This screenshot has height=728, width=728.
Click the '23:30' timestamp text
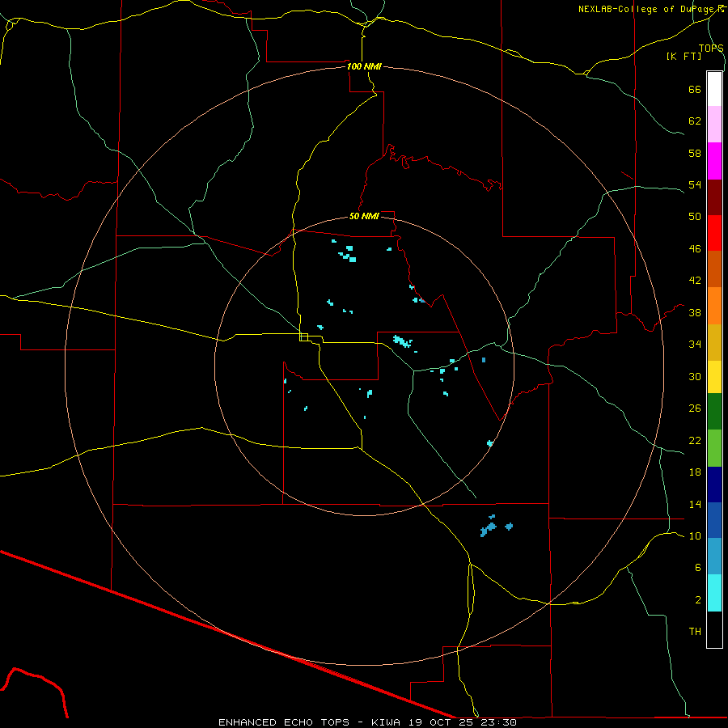[x=499, y=722]
